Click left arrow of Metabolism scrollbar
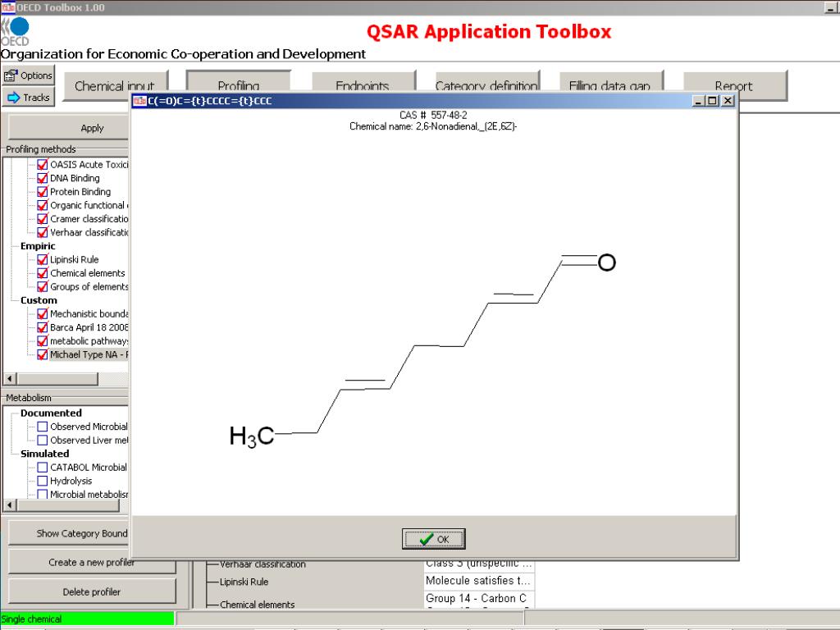Viewport: 840px width, 630px height. [10, 505]
